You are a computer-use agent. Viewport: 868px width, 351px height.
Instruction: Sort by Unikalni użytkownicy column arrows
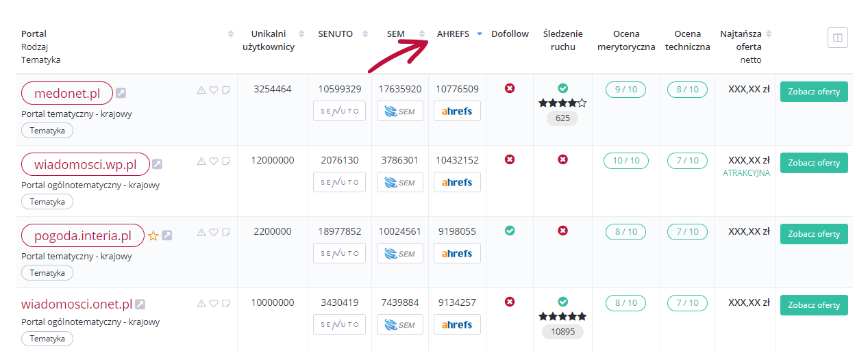tap(302, 34)
